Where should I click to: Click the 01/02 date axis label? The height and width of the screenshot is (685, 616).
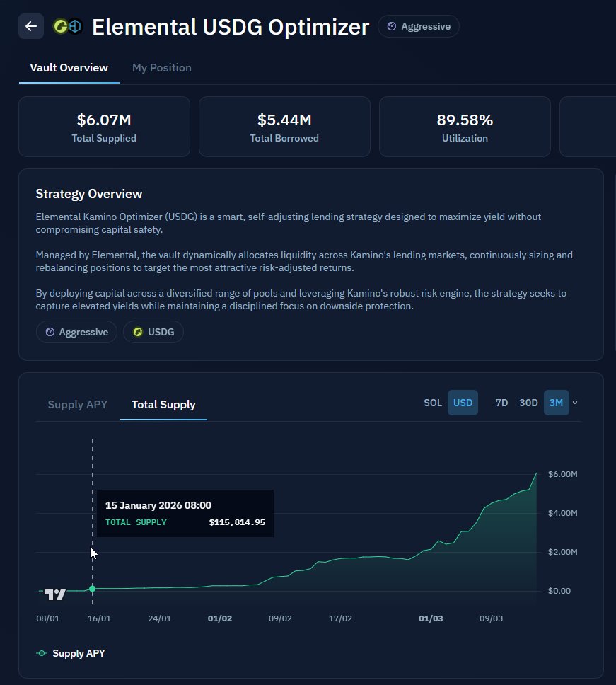click(x=220, y=618)
